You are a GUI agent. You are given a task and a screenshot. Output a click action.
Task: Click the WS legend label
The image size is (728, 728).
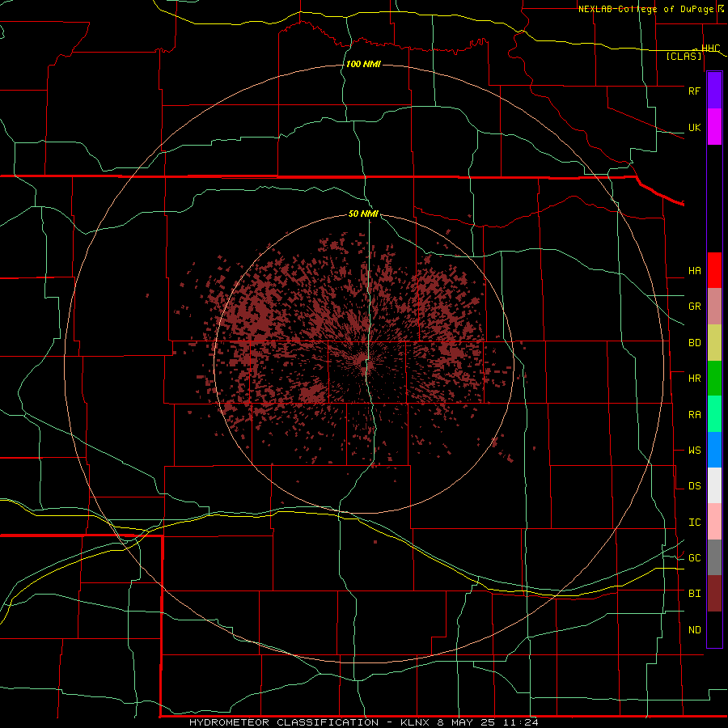pos(694,450)
